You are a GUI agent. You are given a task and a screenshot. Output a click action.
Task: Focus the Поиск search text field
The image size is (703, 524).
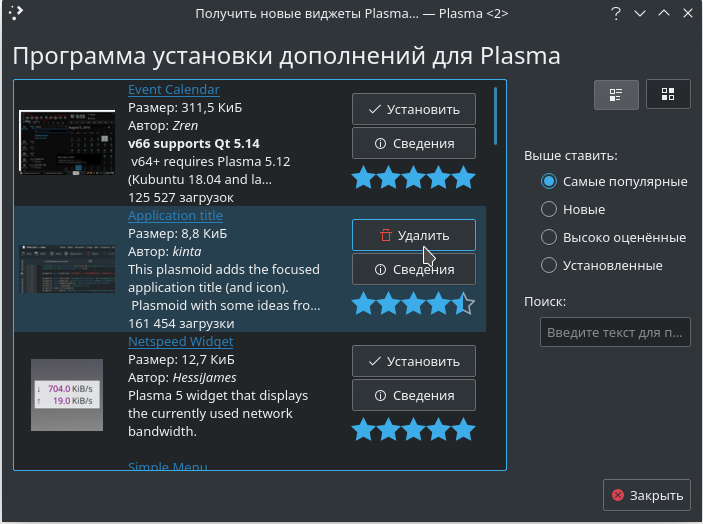click(x=615, y=332)
